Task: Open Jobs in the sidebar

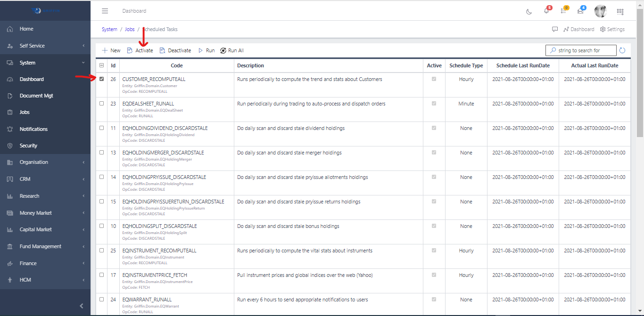Action: 25,112
